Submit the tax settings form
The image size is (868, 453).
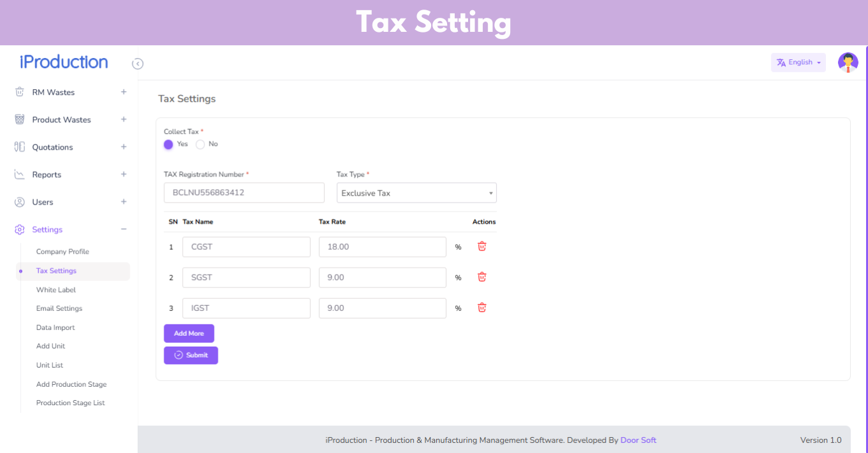click(x=191, y=356)
